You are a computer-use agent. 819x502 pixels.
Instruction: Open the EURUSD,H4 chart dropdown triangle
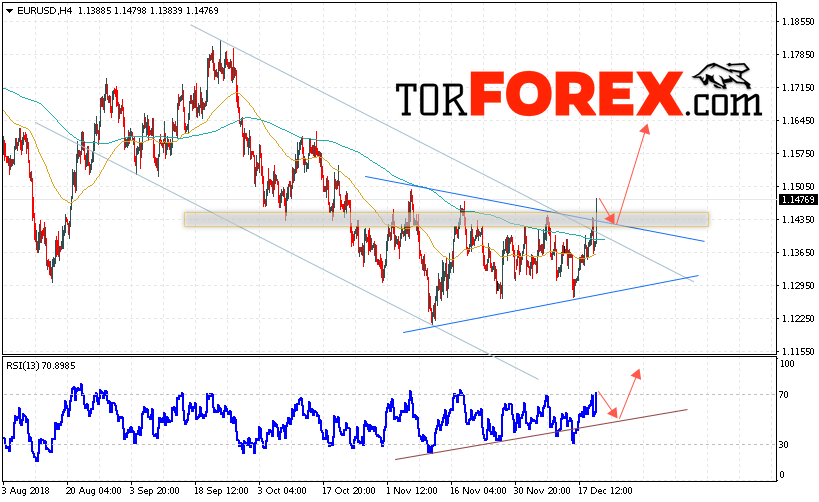pyautogui.click(x=9, y=10)
